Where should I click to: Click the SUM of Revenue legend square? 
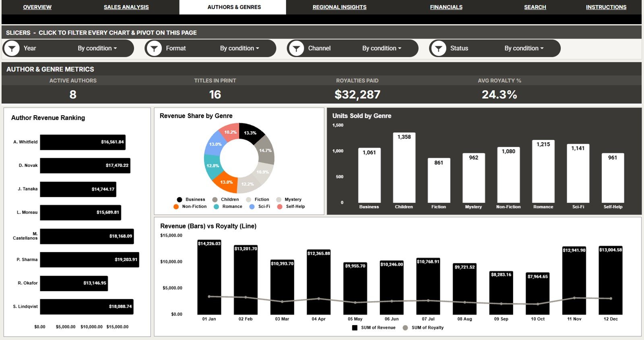point(355,328)
